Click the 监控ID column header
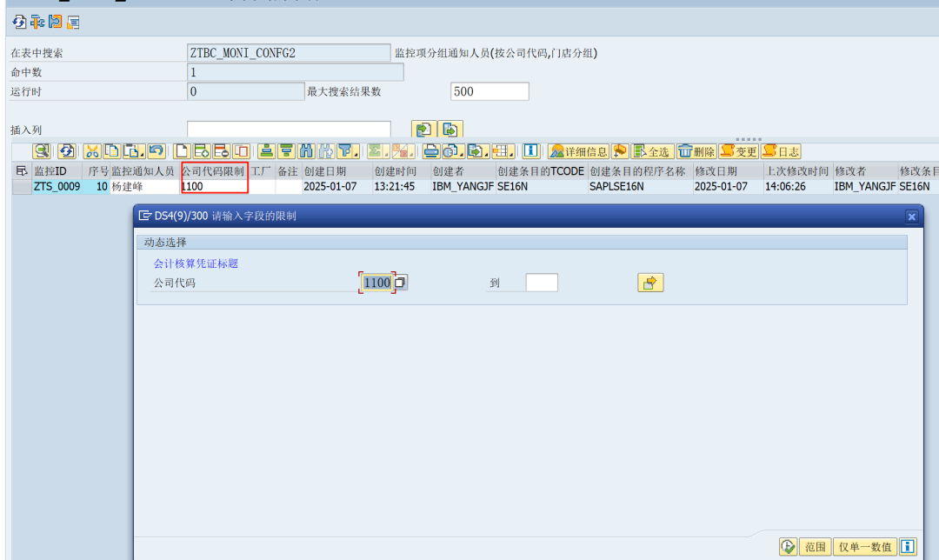This screenshot has width=939, height=560. coord(57,171)
